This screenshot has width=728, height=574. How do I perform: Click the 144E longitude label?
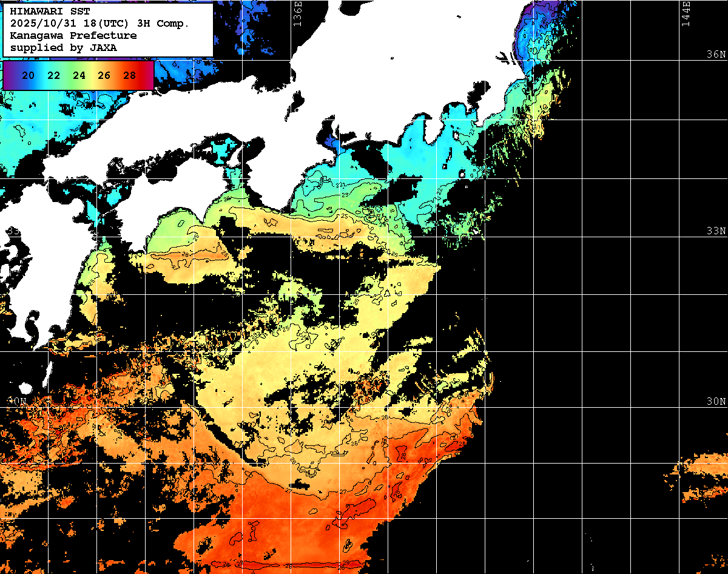686,12
